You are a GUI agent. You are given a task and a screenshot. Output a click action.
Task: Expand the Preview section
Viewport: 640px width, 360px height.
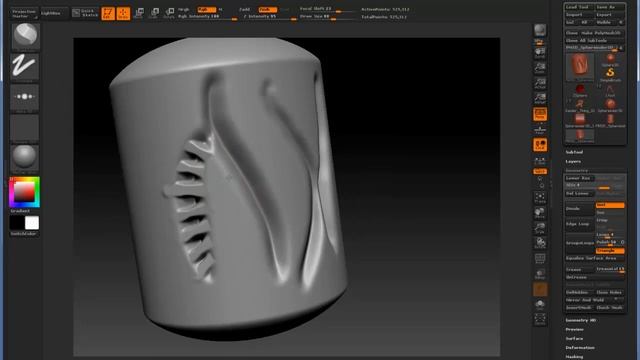pos(574,329)
